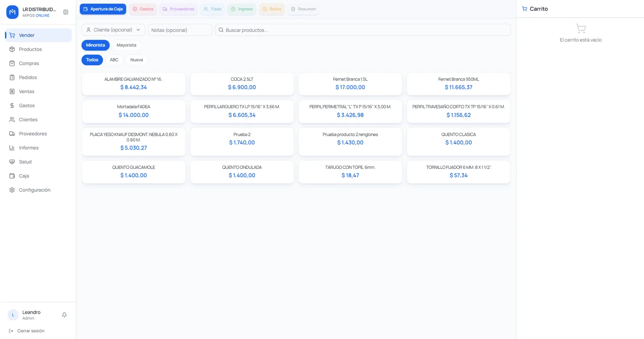
Task: Switch to Mayorista price list
Action: [126, 45]
